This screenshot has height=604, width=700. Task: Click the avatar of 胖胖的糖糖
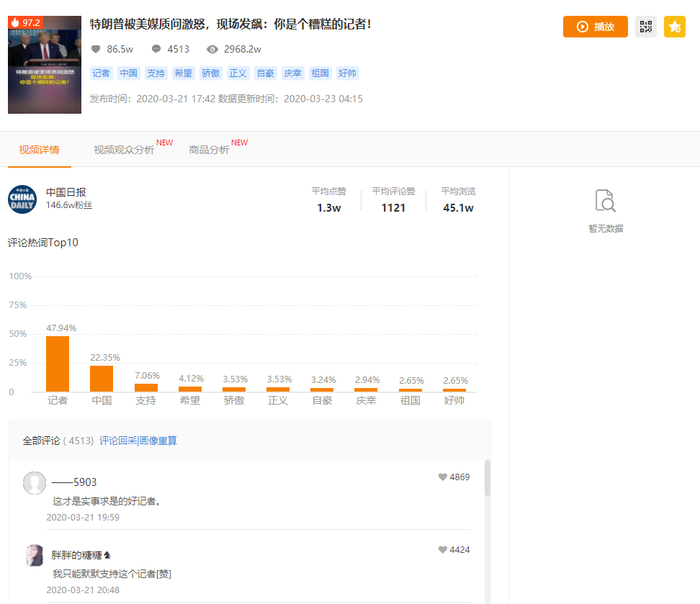(x=35, y=555)
